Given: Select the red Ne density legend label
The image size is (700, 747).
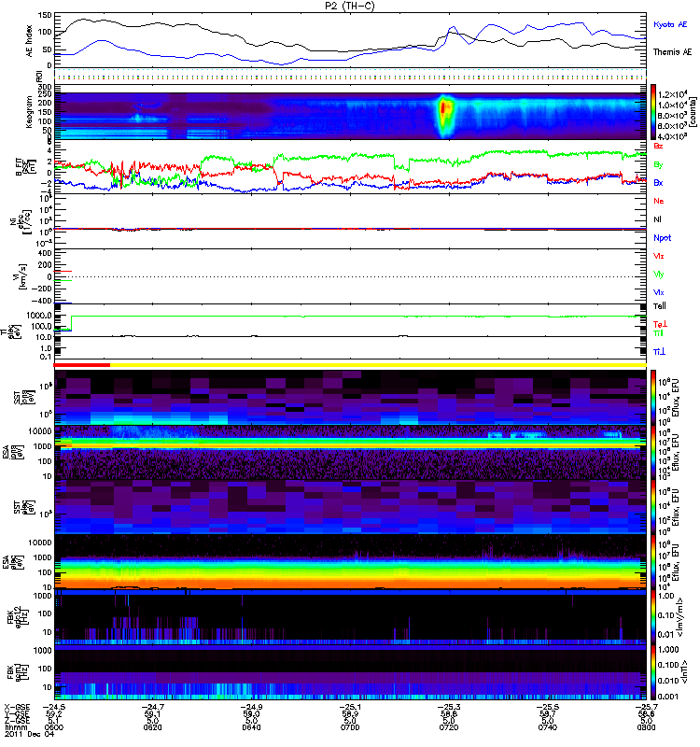Looking at the screenshot, I should tap(659, 201).
